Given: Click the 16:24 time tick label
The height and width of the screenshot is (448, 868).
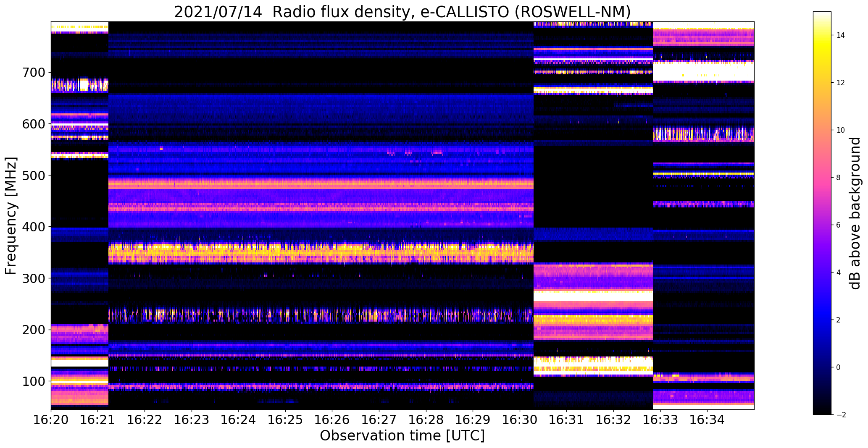Looking at the screenshot, I should [239, 420].
